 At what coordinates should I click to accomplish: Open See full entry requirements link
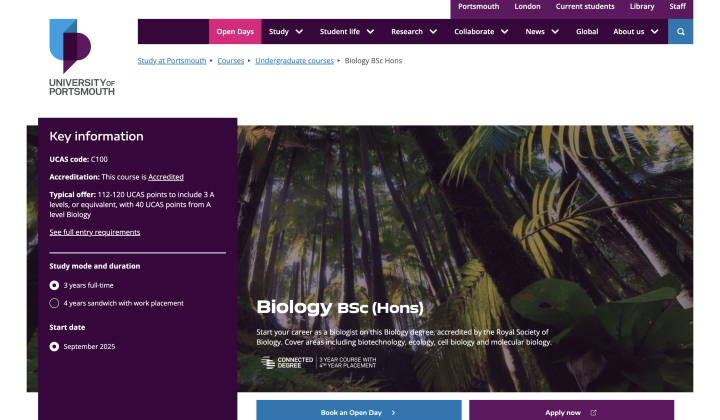pyautogui.click(x=95, y=232)
